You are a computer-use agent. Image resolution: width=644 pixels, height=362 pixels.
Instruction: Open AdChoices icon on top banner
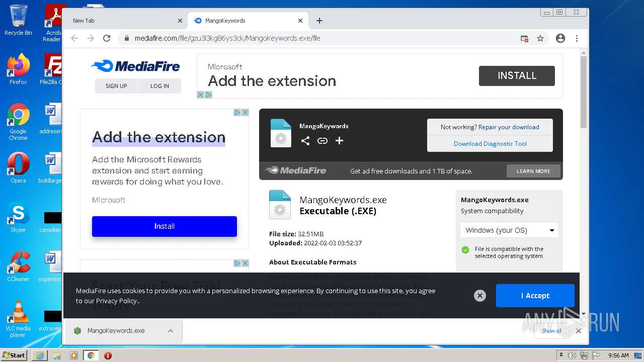coord(208,95)
